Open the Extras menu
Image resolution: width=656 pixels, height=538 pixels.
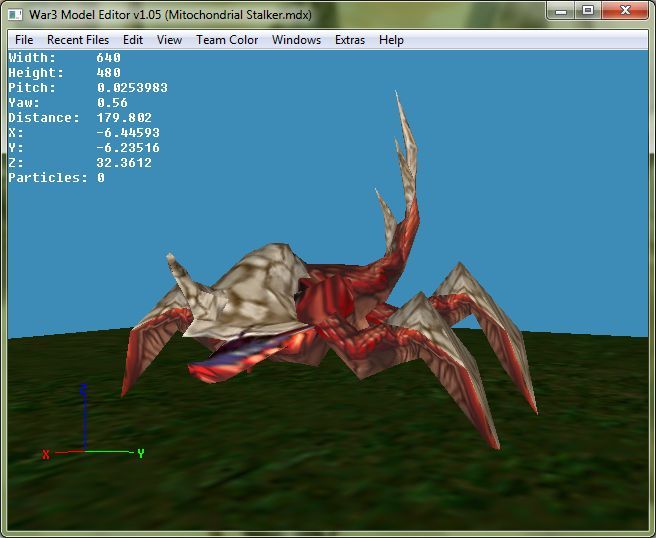pos(350,40)
